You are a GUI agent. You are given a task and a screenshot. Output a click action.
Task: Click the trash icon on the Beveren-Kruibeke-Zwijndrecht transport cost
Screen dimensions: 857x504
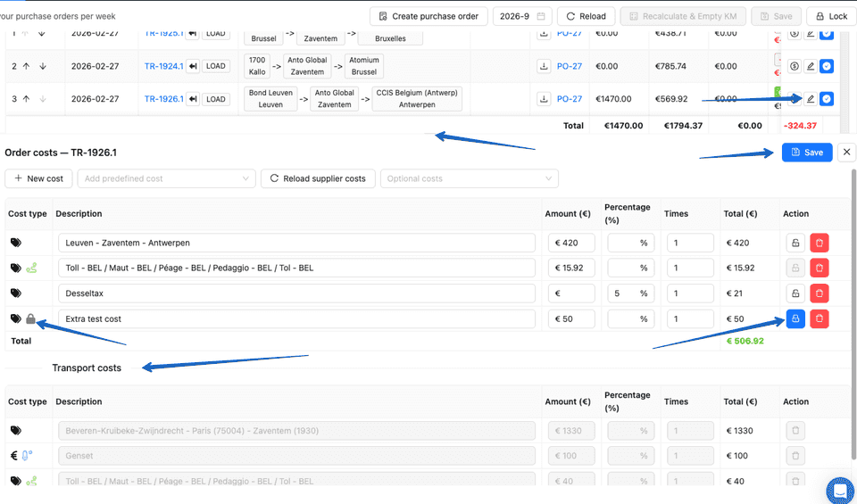coord(795,430)
